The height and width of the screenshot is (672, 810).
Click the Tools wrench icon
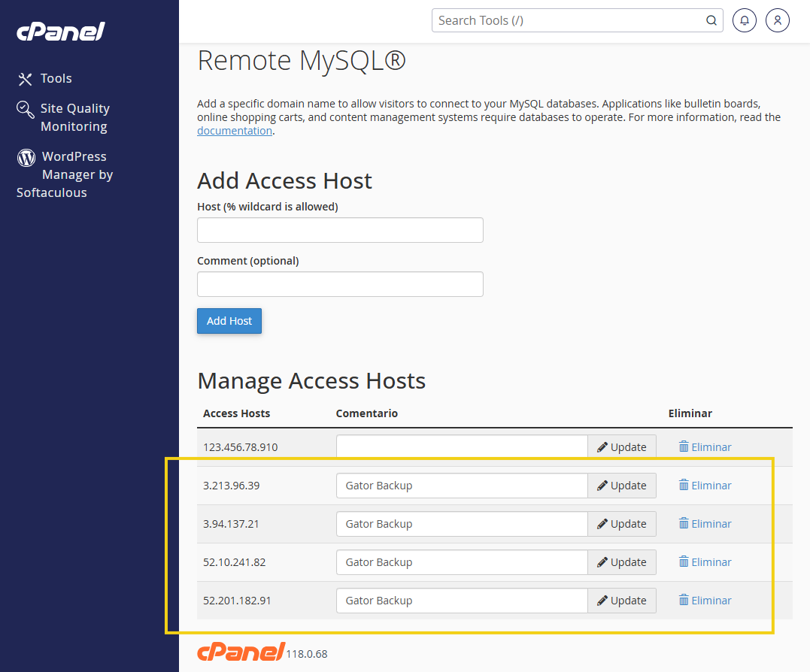pos(26,79)
